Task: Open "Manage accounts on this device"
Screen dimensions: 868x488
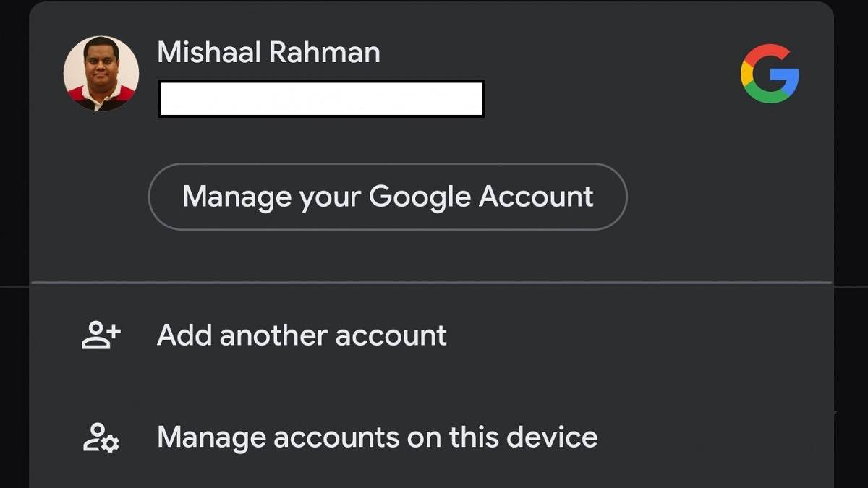Action: pyautogui.click(x=377, y=437)
